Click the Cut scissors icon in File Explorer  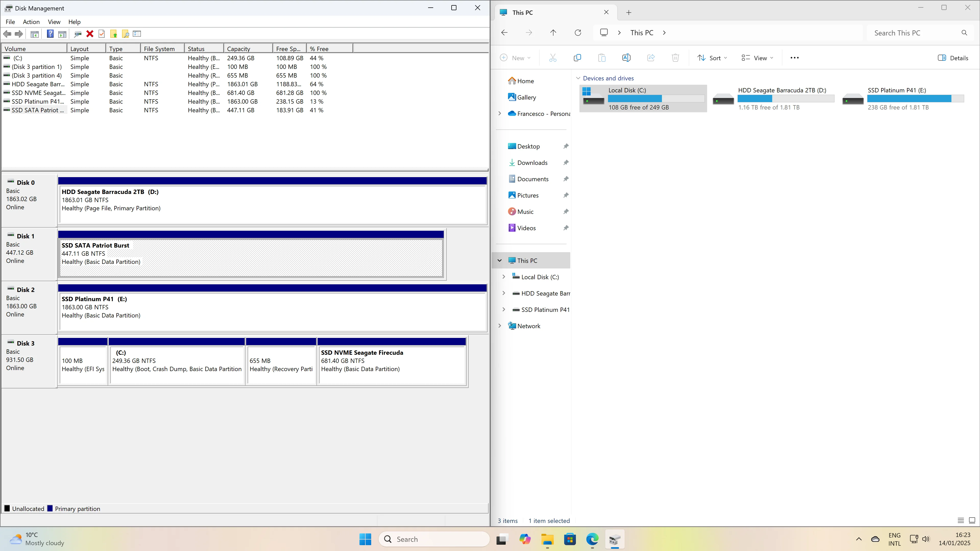(x=553, y=58)
